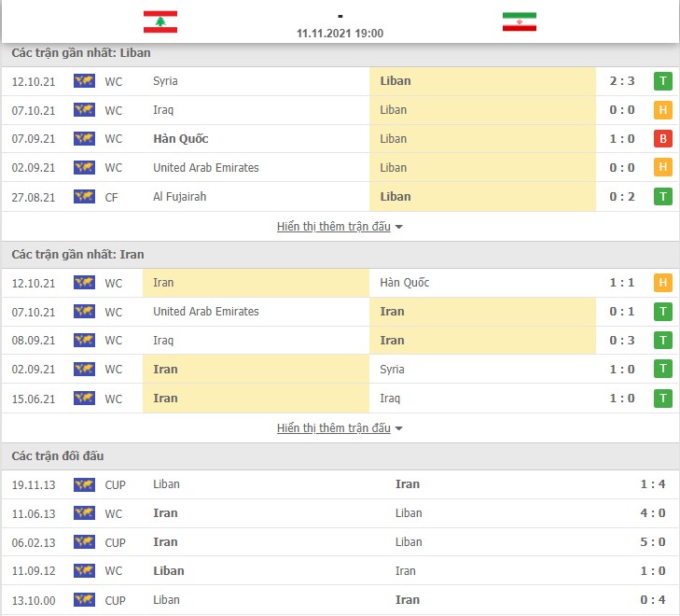Click the 5 : 0 score on 06.02.13
Viewport: 680px width, 616px height.
653,542
